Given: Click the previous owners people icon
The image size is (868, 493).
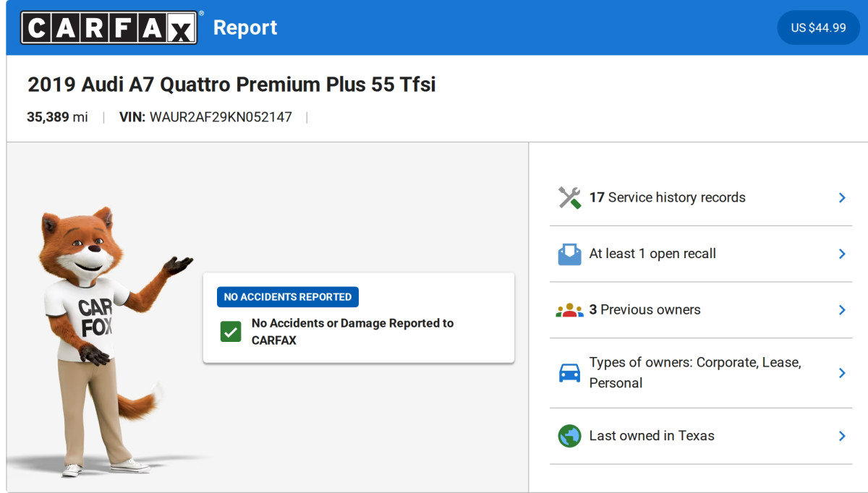Looking at the screenshot, I should tap(569, 310).
